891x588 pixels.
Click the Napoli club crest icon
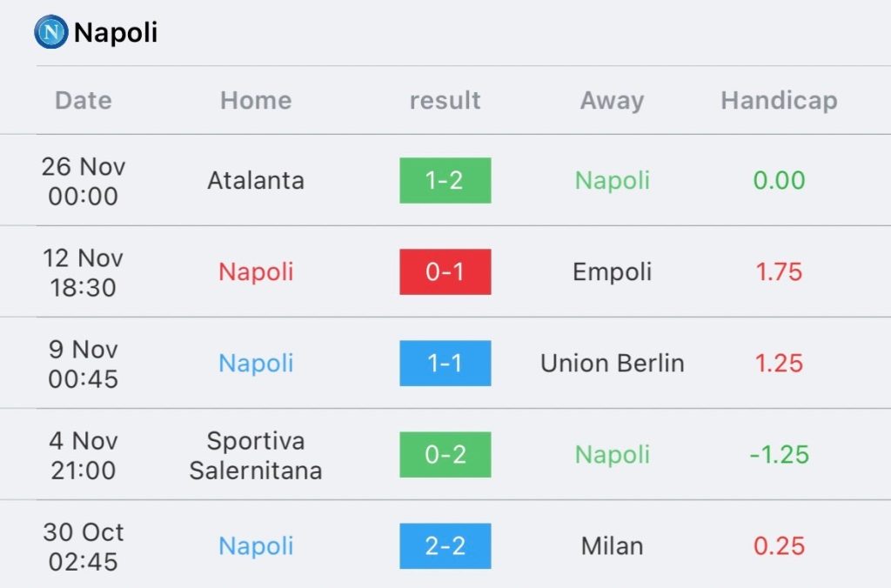click(51, 32)
